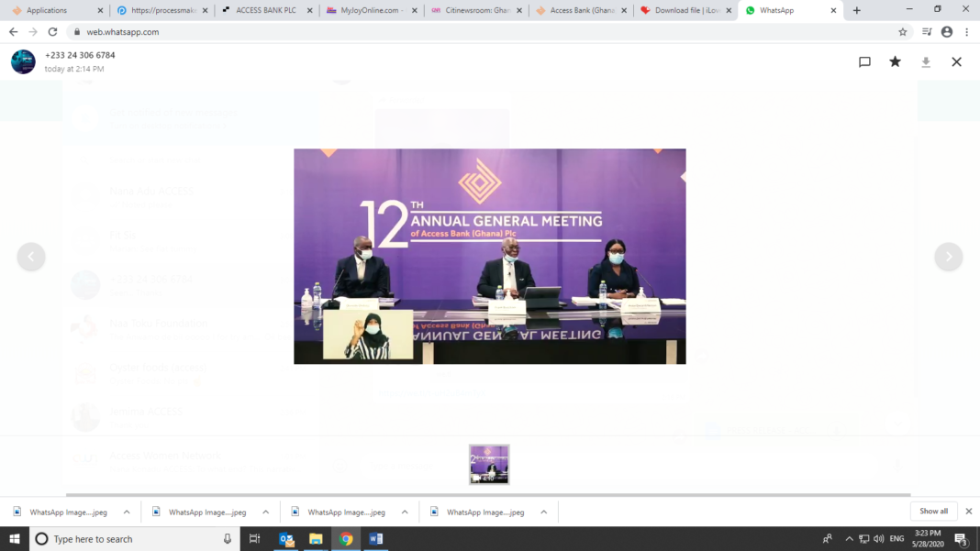
Task: Expand options for last downloaded WhatsApp image
Action: point(544,512)
